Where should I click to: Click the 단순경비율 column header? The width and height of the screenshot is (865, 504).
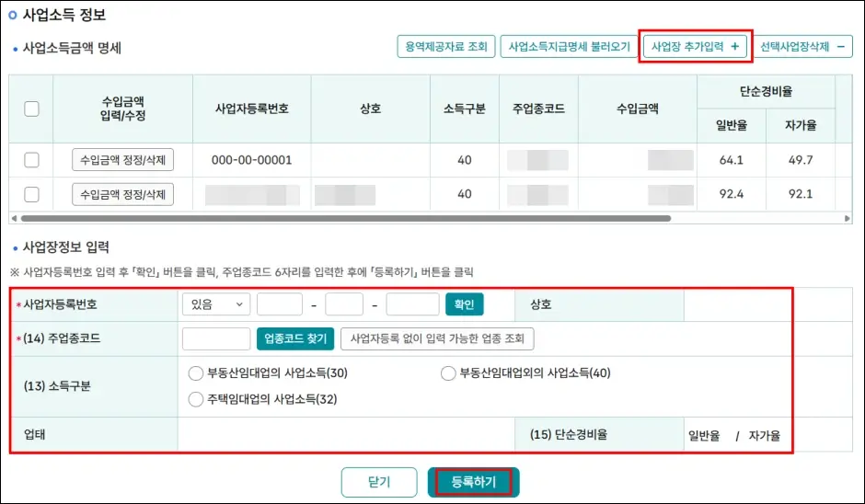click(766, 92)
